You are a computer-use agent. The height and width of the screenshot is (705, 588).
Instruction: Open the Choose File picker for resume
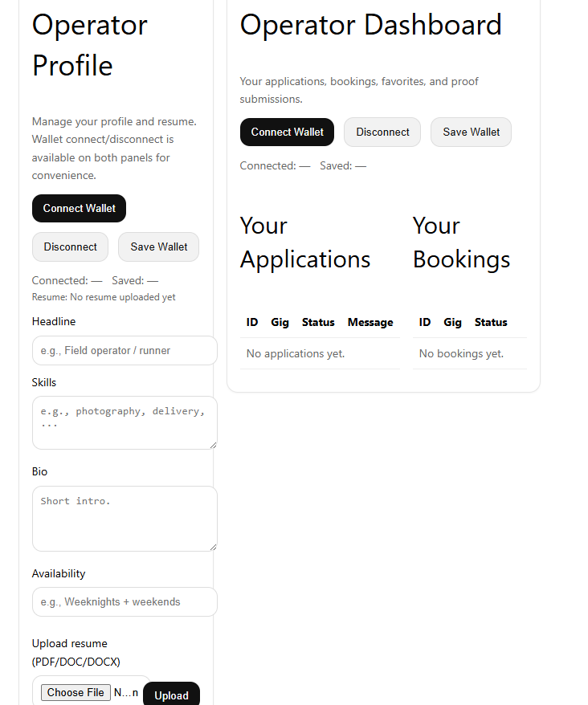coord(76,692)
